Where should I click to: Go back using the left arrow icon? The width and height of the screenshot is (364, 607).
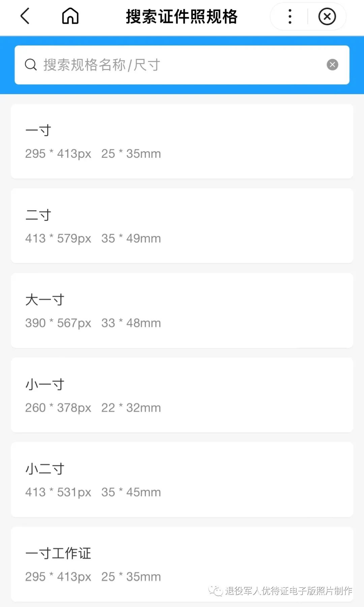pyautogui.click(x=25, y=16)
